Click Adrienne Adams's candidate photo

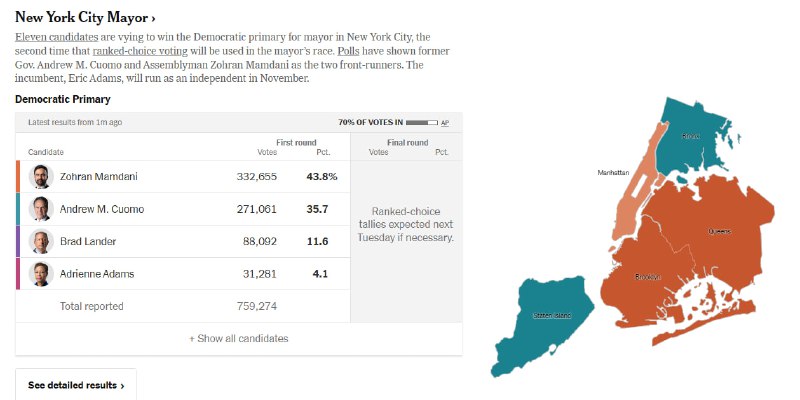tap(41, 274)
